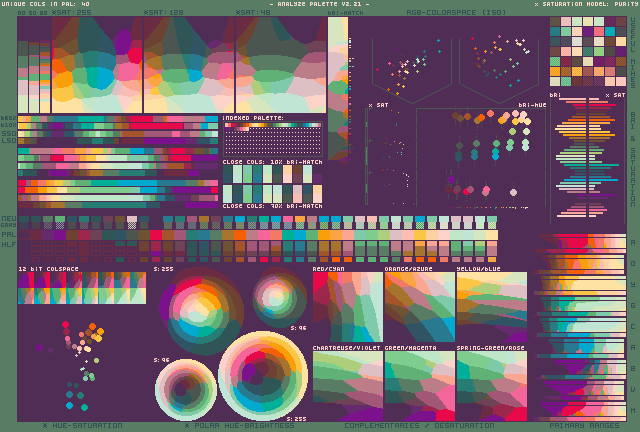Click the 'GREEN/MAGENTA' label
Viewport: 640px width, 432px height.
click(411, 348)
